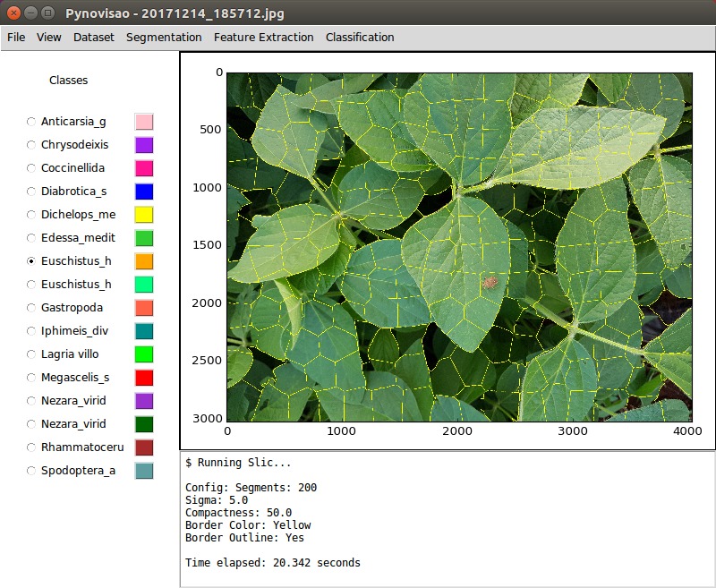
Task: Click the red Megascelis_s color swatch
Action: tap(144, 378)
